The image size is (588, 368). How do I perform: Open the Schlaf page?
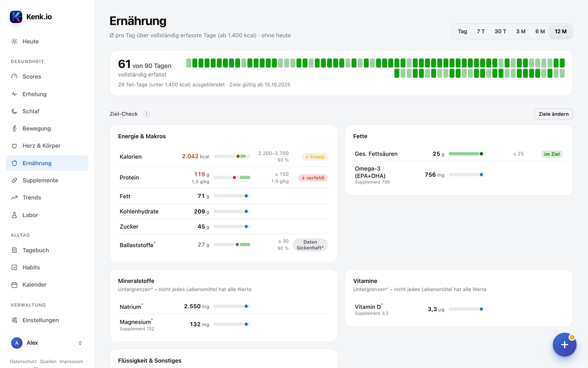47,111
